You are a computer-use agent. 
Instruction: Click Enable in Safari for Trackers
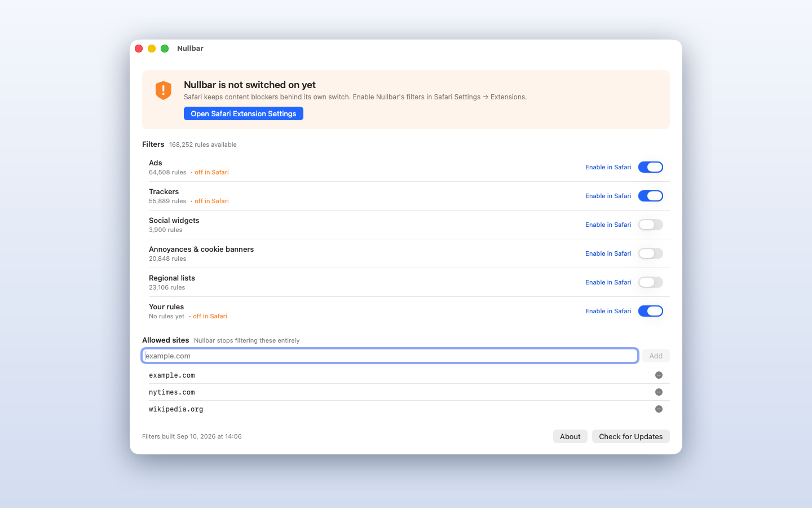(608, 196)
